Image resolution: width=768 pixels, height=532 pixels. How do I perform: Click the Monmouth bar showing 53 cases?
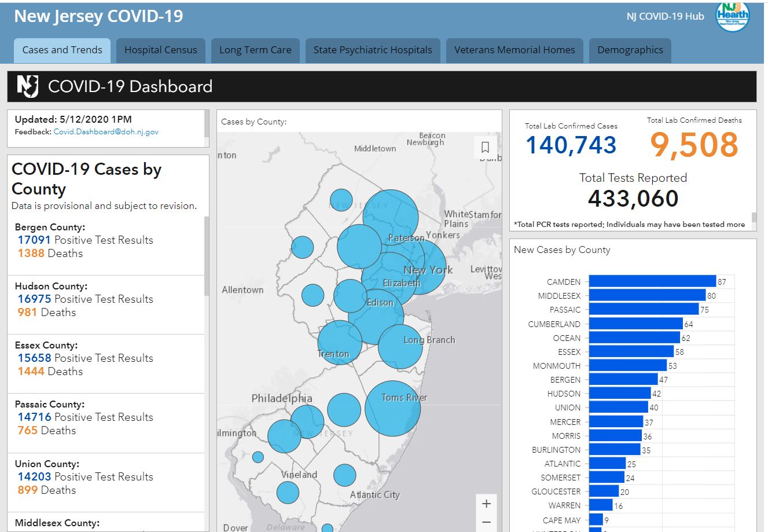[x=628, y=365]
